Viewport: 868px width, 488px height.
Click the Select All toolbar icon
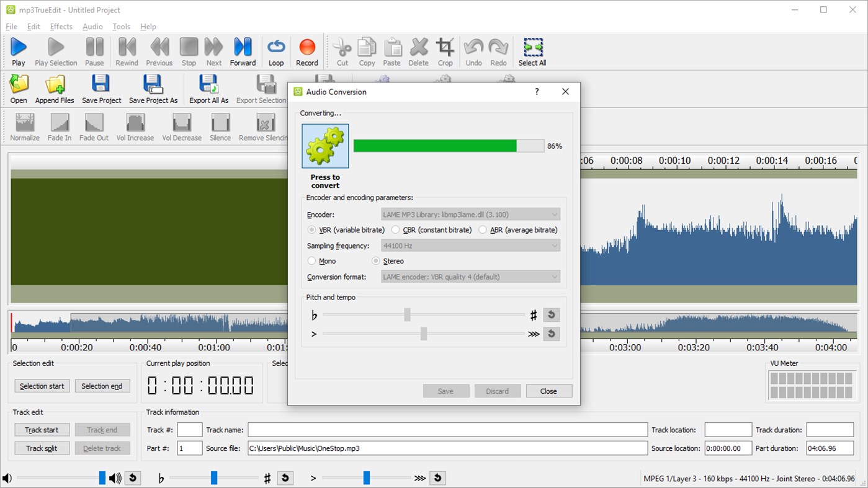point(532,51)
